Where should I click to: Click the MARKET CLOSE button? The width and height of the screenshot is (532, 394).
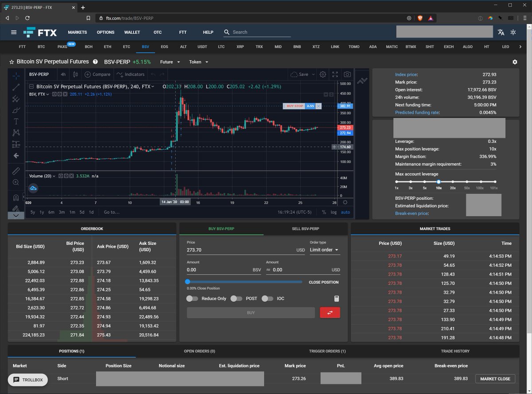click(x=495, y=379)
